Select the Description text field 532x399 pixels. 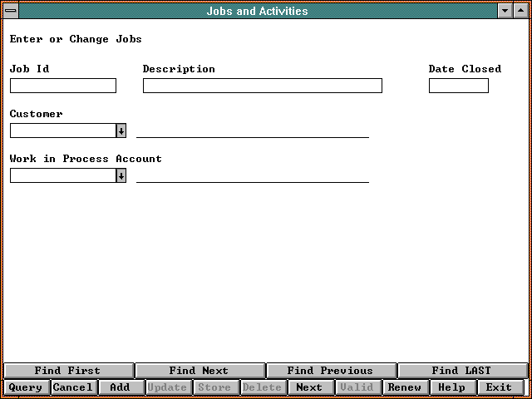pos(262,86)
